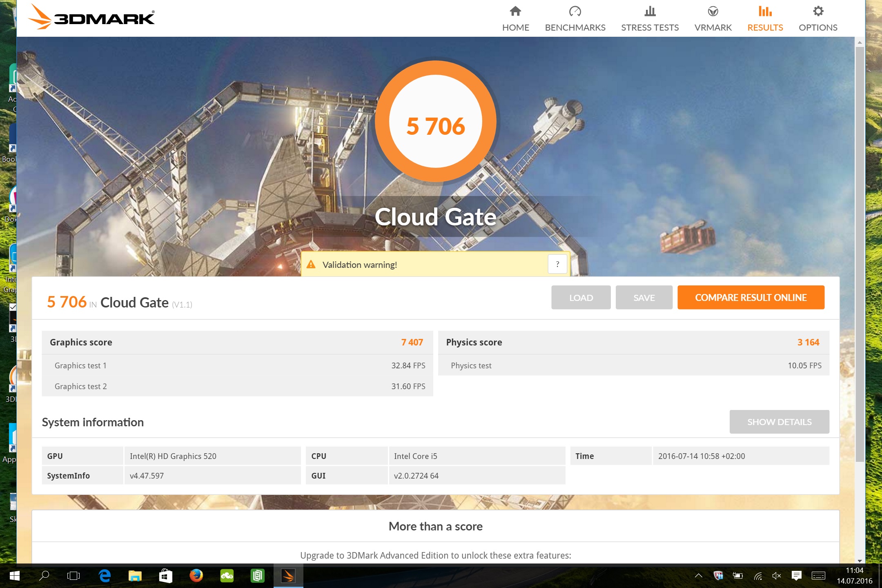Open the Wi-Fi network tray icon

pos(757,576)
